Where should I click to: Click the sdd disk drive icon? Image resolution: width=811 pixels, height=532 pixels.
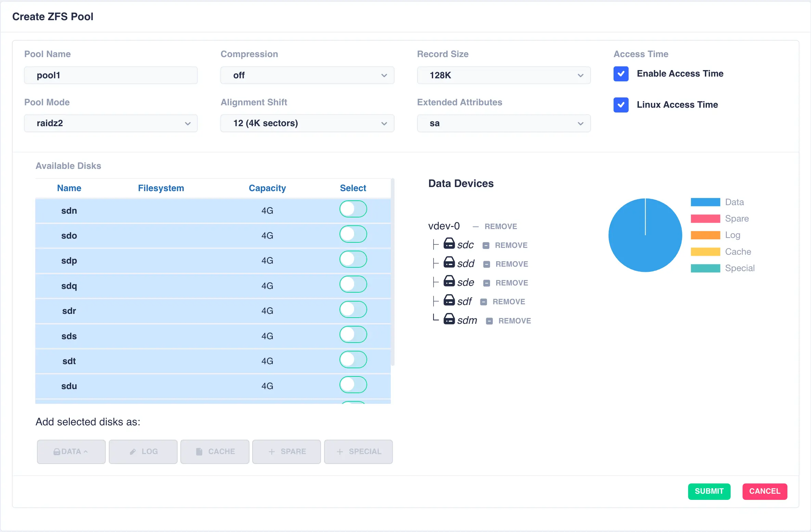tap(449, 262)
